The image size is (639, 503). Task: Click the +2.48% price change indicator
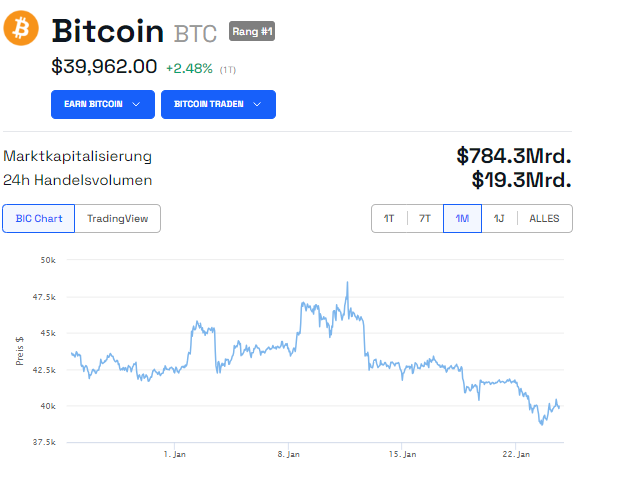[189, 68]
